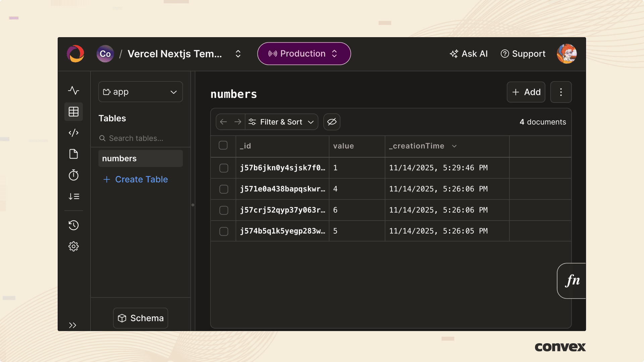Open the Functions code icon in sidebar
Screen dimensions: 644x362
point(73,133)
